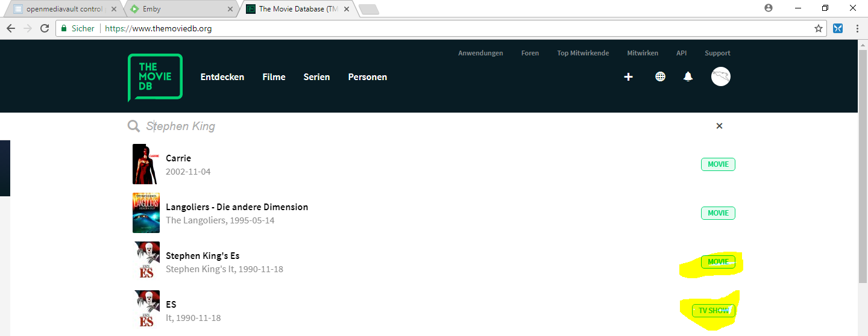Open the API link
The height and width of the screenshot is (336, 868).
pos(682,53)
